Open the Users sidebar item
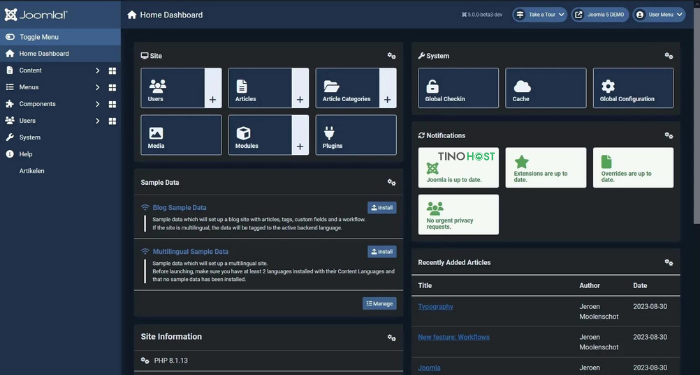The image size is (700, 375). (x=27, y=121)
